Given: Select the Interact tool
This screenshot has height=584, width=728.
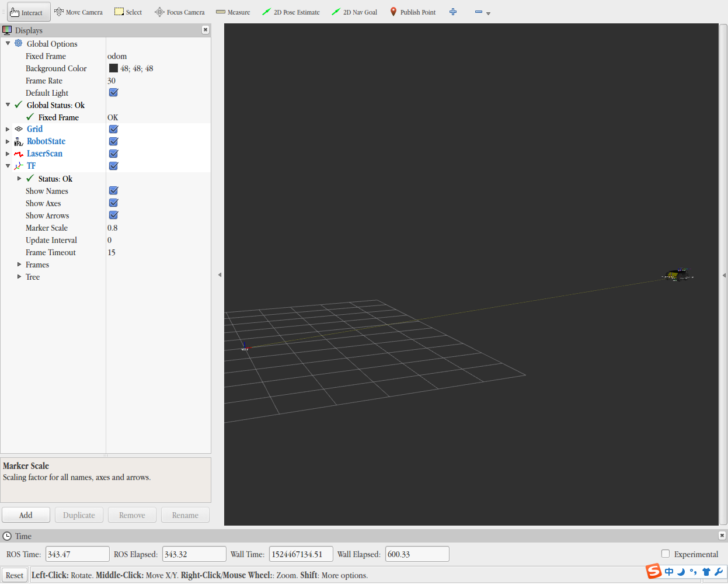Looking at the screenshot, I should (27, 12).
